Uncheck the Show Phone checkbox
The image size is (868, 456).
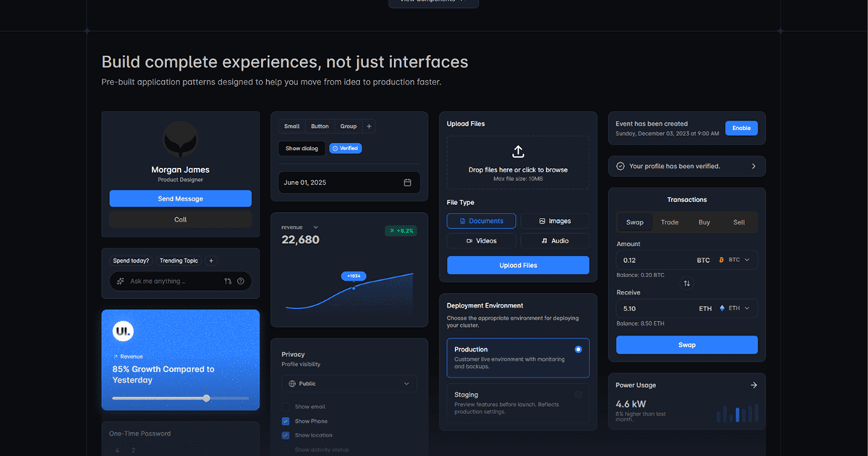pyautogui.click(x=286, y=421)
